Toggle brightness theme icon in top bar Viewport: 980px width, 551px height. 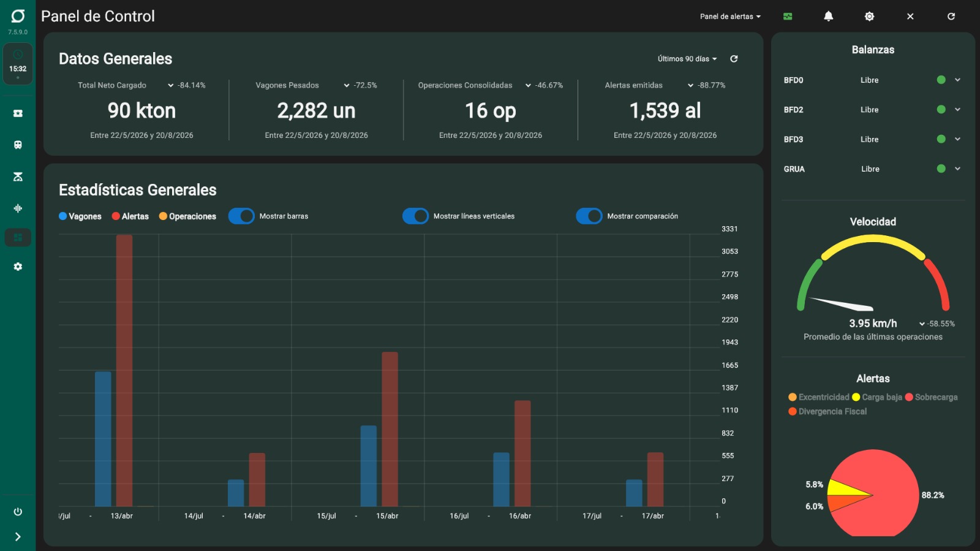869,17
